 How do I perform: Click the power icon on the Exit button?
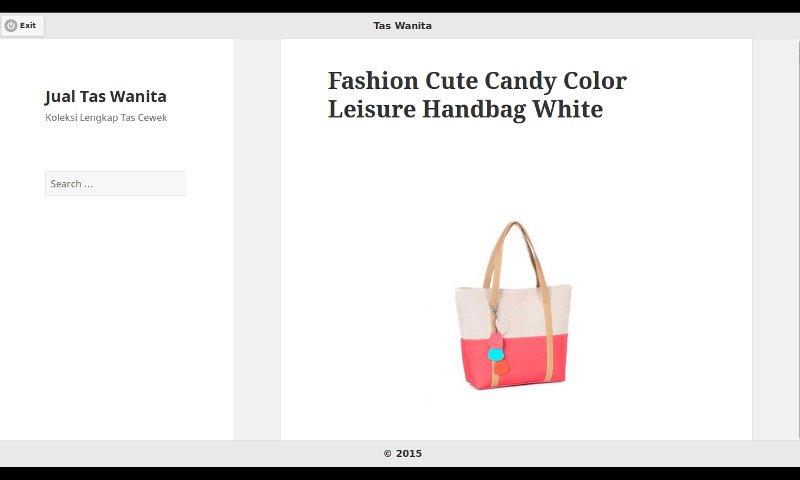[11, 25]
